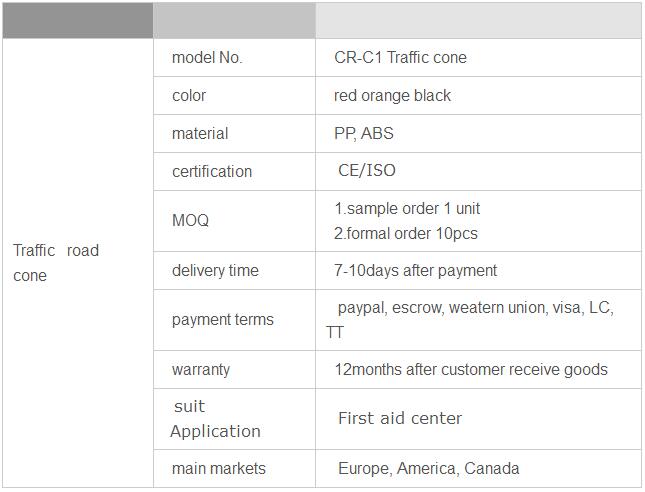Select 'Europe, America, Canada' text
Image resolution: width=645 pixels, height=492 pixels.
tap(429, 468)
